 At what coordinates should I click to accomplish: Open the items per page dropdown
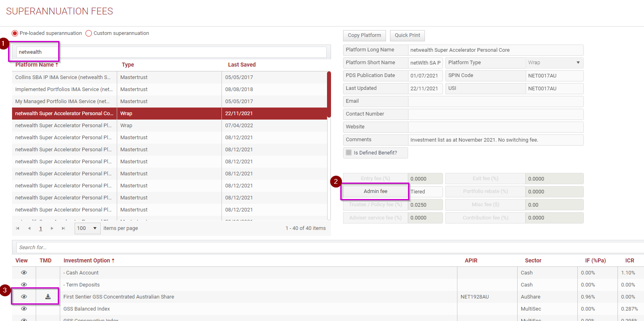87,228
